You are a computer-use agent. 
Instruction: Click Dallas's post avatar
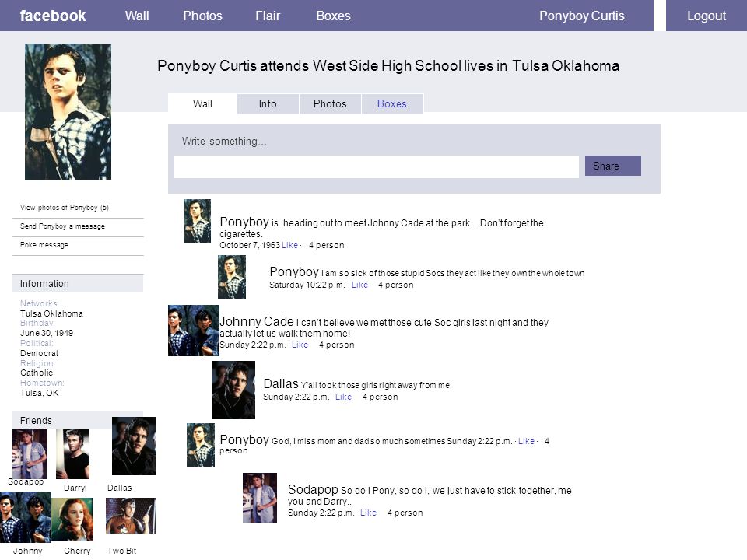[233, 390]
